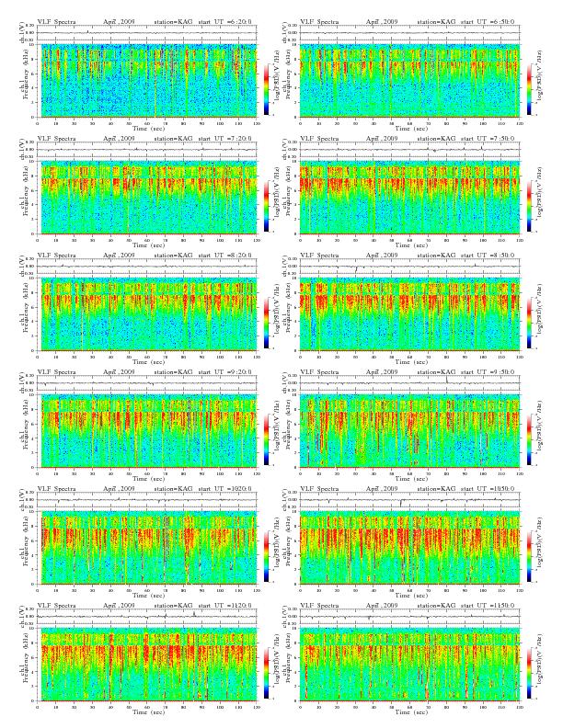Click the ch.1 waveform strip above the 11:50:0 spectrogram
This screenshot has width=563, height=728.
pos(409,617)
